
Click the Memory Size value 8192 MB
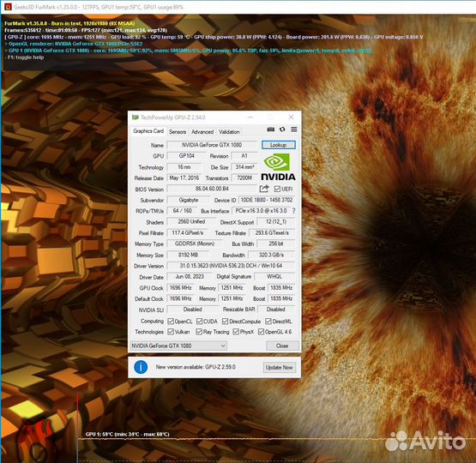point(188,255)
